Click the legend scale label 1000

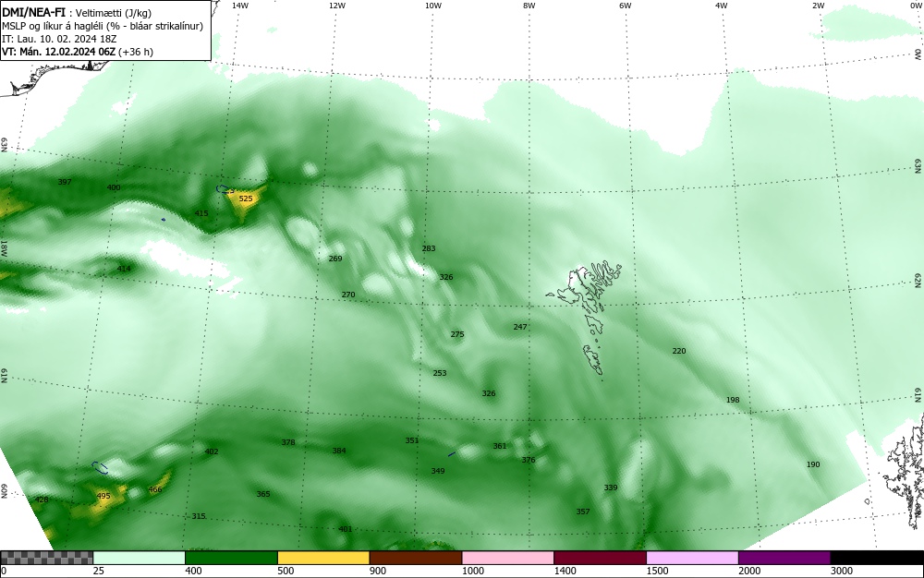pyautogui.click(x=473, y=571)
